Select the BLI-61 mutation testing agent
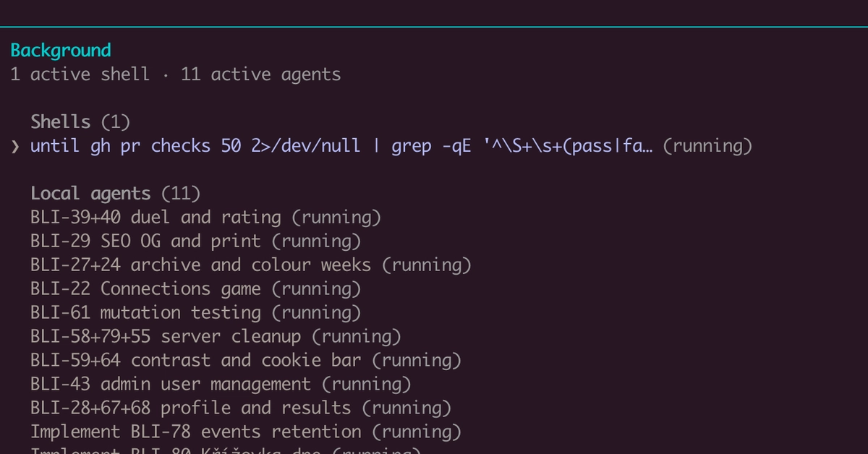The height and width of the screenshot is (454, 868). (195, 312)
